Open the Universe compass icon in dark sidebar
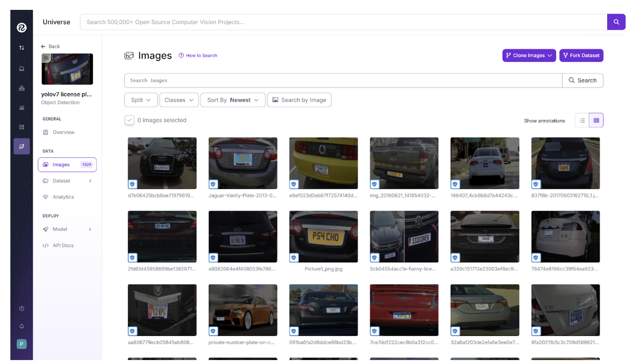632x364 pixels. [x=21, y=146]
